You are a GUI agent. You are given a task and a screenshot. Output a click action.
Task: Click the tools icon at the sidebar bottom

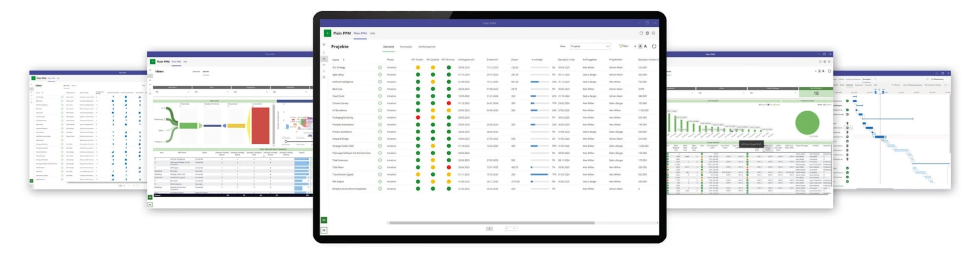pos(324,77)
